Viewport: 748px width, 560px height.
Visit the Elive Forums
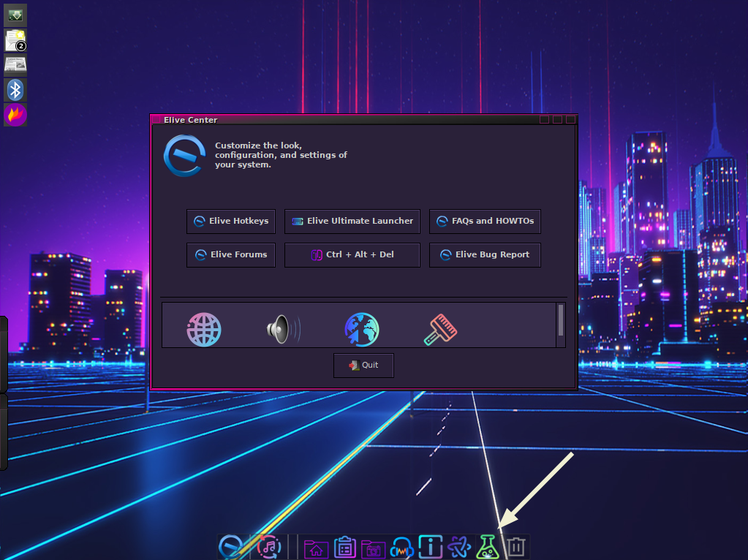click(x=231, y=254)
